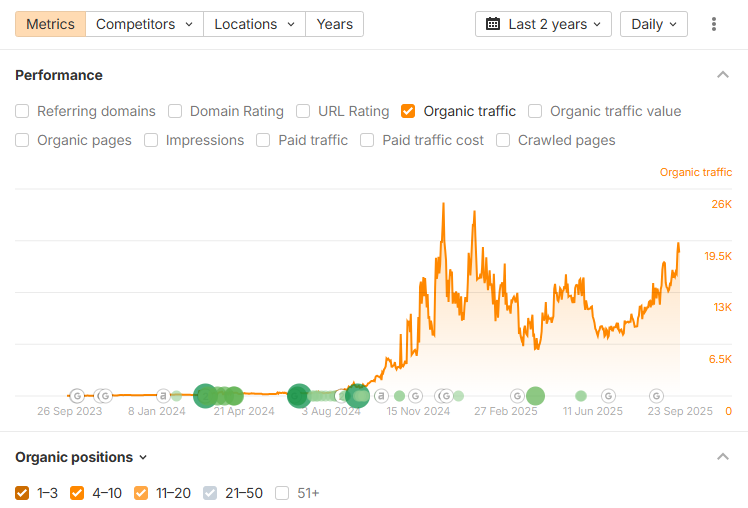Viewport: 748px width, 508px height.
Task: Click the first Google marker near 26 Sep 2023
Action: point(77,396)
